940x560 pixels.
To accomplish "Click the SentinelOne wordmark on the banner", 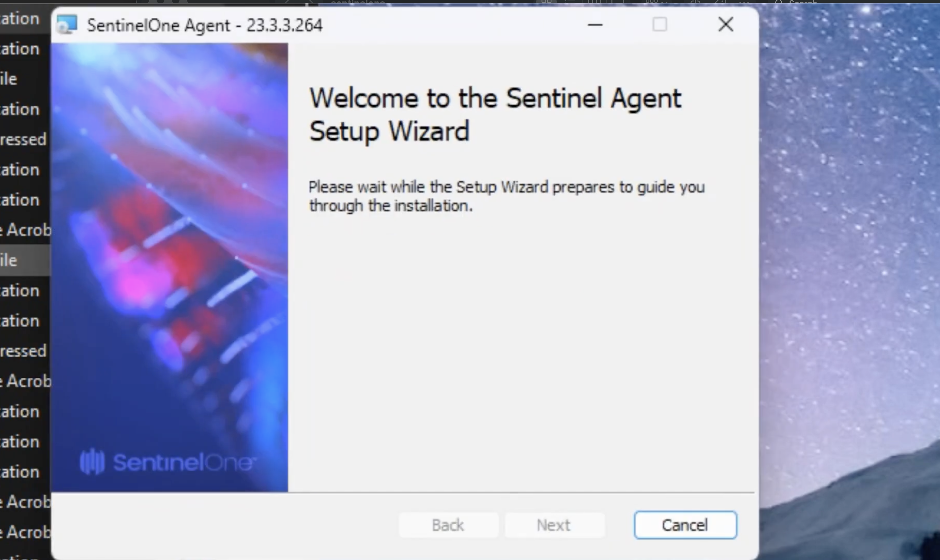I will point(183,462).
